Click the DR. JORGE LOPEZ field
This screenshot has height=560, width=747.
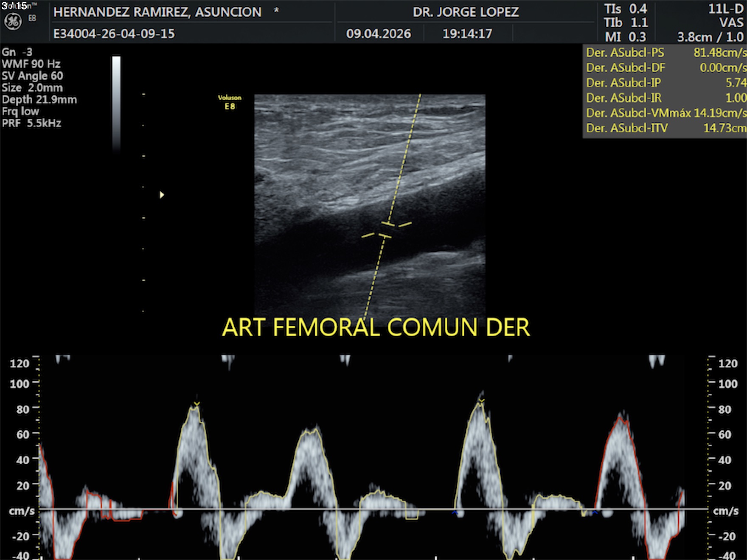point(466,12)
